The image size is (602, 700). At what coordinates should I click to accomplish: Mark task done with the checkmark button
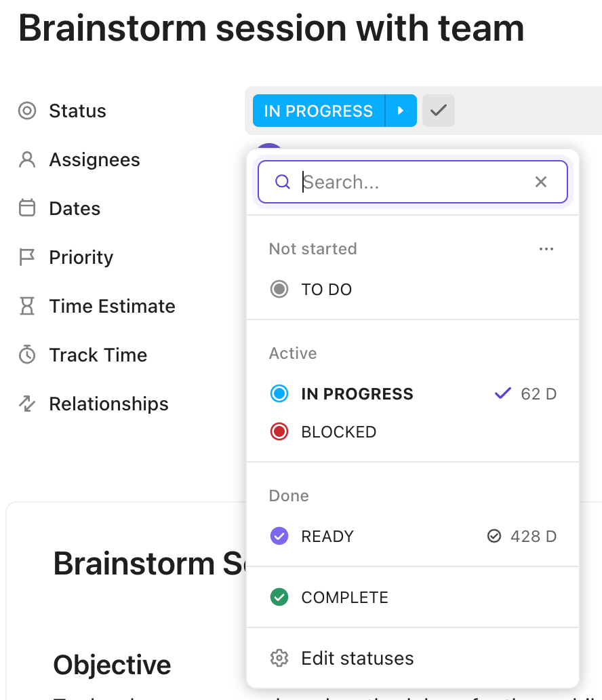[x=438, y=111]
